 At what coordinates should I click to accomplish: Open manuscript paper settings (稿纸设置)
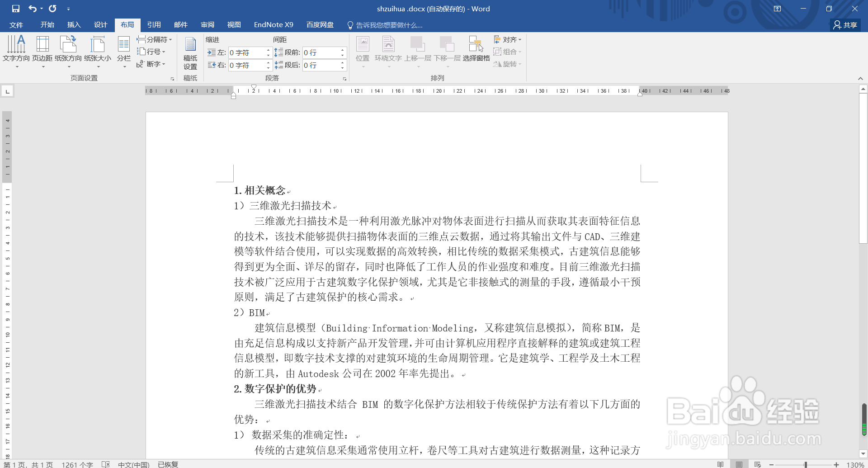click(x=190, y=53)
